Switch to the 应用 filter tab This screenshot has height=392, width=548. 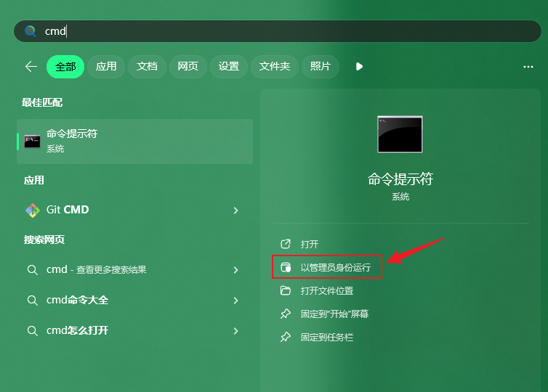[106, 67]
